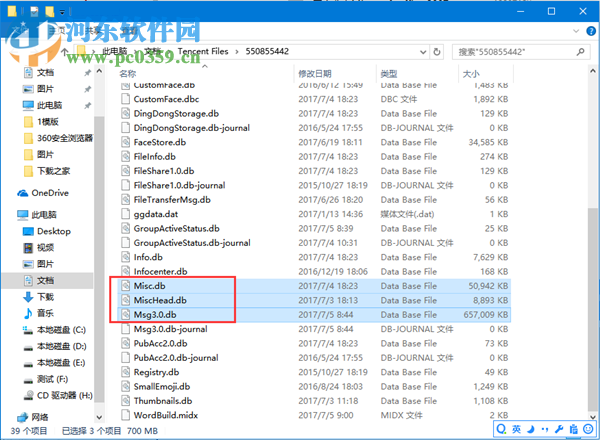Click sidebar scrollbar down arrow
This screenshot has height=440, width=600.
click(x=99, y=417)
